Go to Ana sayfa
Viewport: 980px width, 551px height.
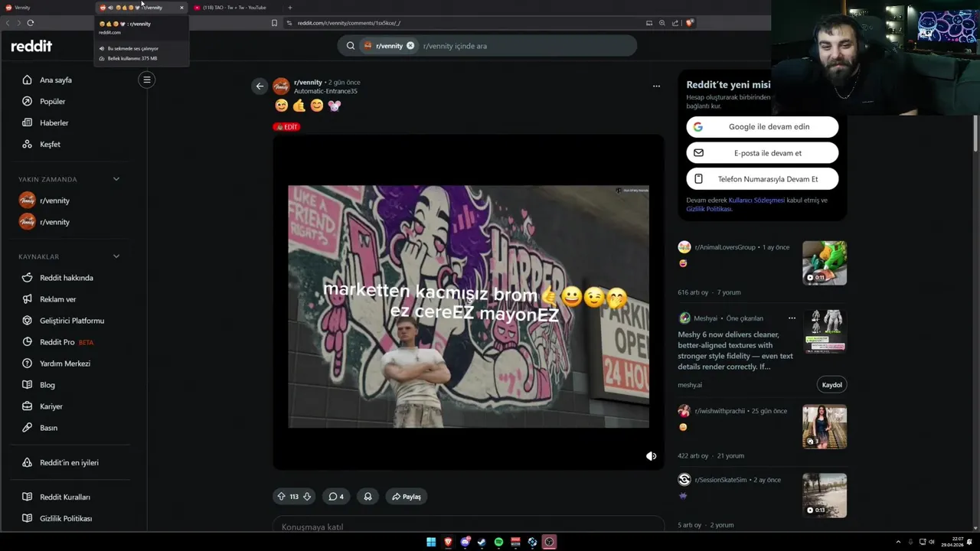56,80
